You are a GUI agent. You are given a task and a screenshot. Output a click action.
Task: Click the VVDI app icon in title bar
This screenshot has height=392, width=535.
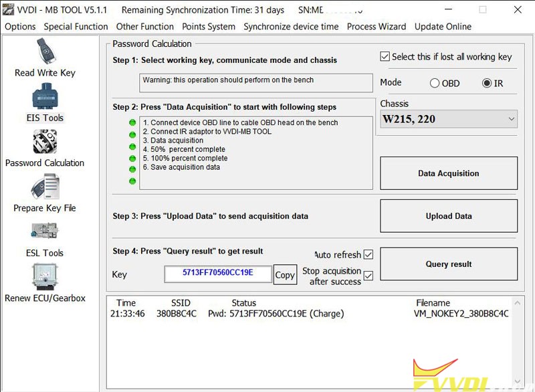(x=8, y=9)
